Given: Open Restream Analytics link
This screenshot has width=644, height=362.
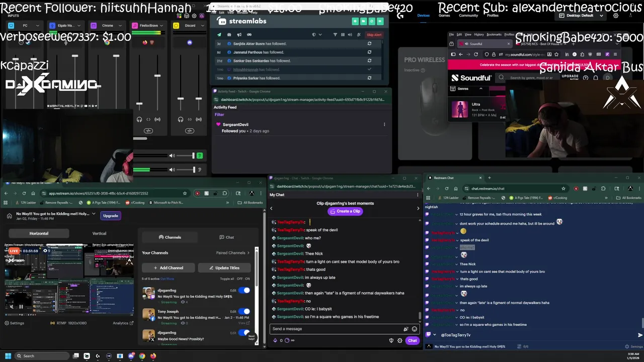Looking at the screenshot, I should point(123,323).
